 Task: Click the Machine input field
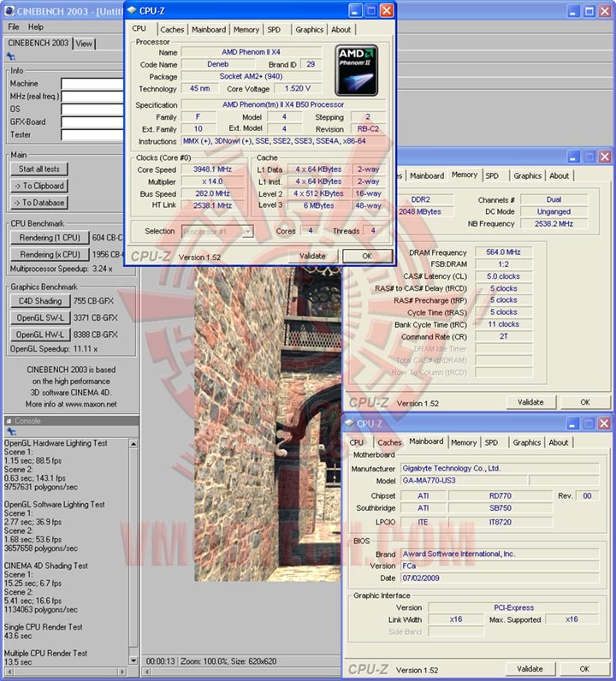pos(92,84)
